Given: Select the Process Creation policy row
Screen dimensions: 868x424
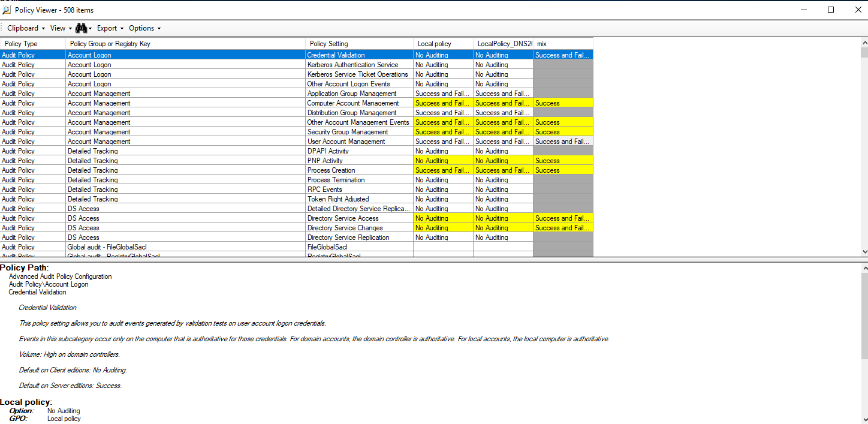Looking at the screenshot, I should click(x=331, y=170).
